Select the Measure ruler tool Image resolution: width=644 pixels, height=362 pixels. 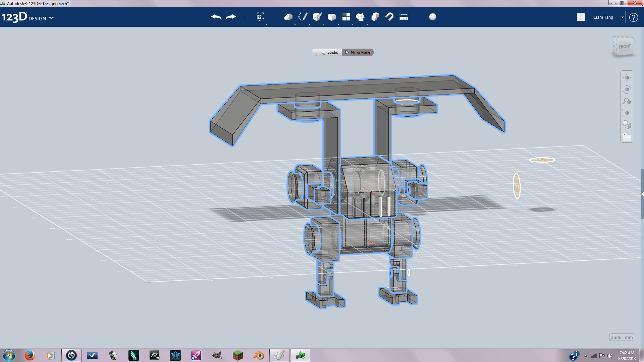[404, 17]
